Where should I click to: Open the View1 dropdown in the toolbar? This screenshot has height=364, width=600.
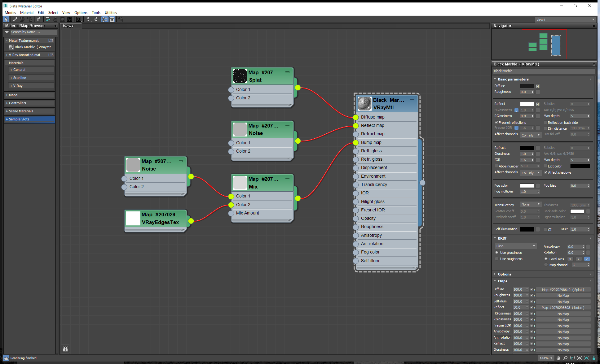(565, 20)
